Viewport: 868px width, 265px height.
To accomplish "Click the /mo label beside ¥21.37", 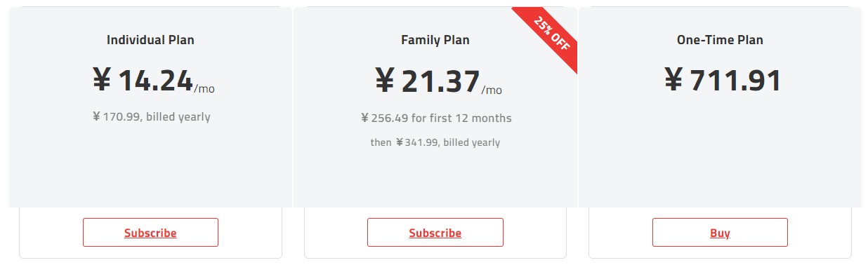I will (492, 90).
